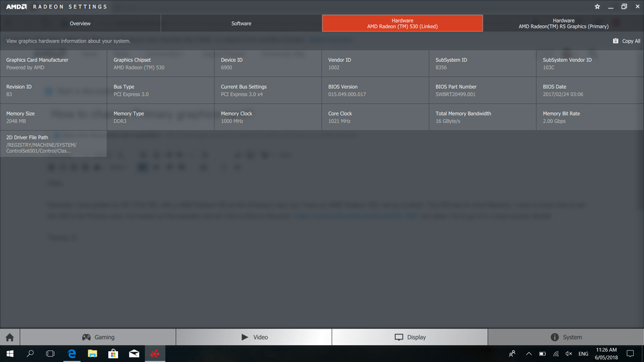
Task: Select BIOS Part Number tile
Action: pyautogui.click(x=483, y=90)
